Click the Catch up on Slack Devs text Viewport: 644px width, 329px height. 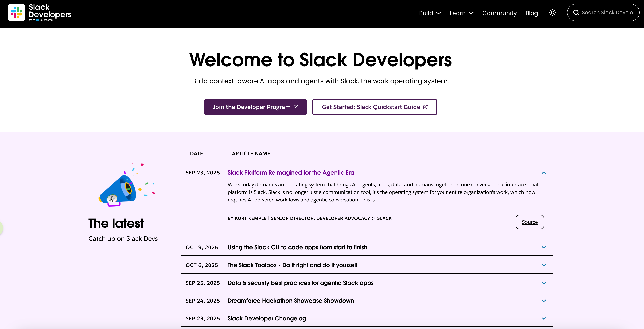pyautogui.click(x=123, y=239)
